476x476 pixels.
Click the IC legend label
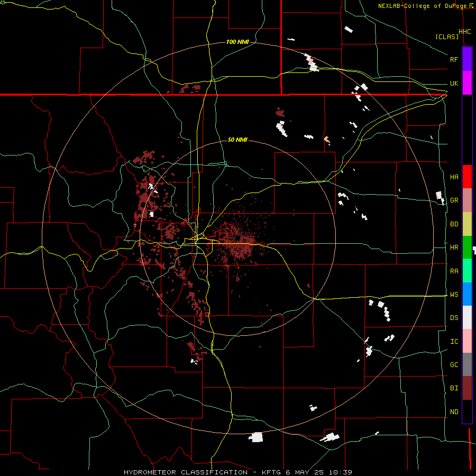coord(454,342)
